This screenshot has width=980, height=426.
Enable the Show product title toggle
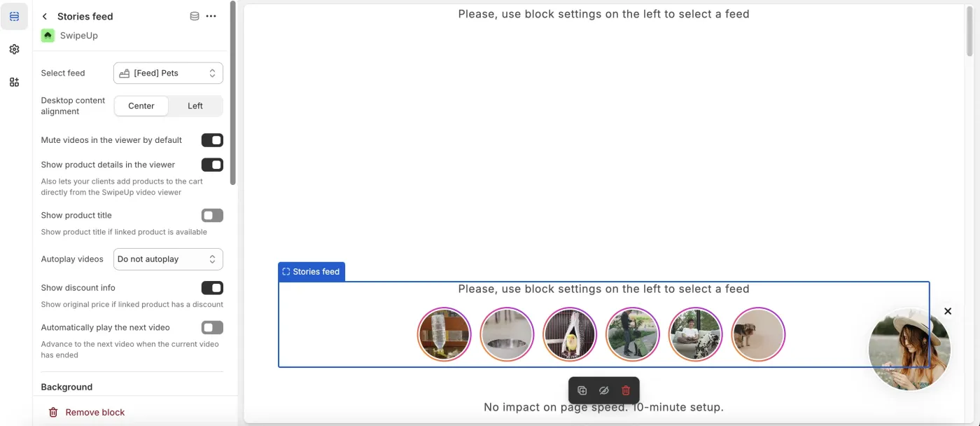pyautogui.click(x=212, y=215)
